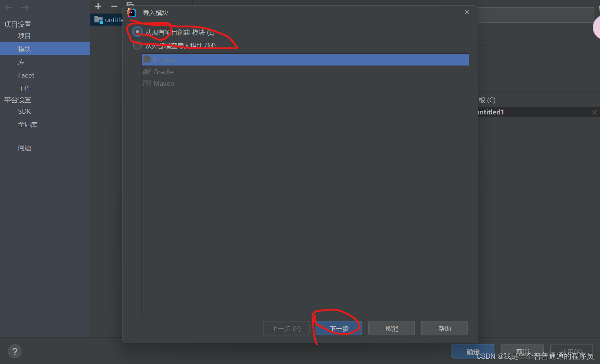Click the 帮助 help button
This screenshot has height=364, width=600.
(x=444, y=328)
